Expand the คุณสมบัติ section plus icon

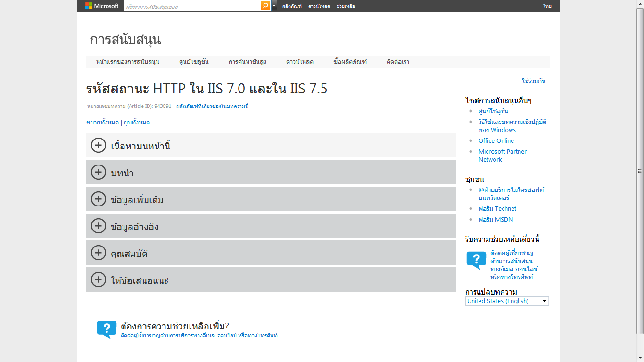coord(98,253)
